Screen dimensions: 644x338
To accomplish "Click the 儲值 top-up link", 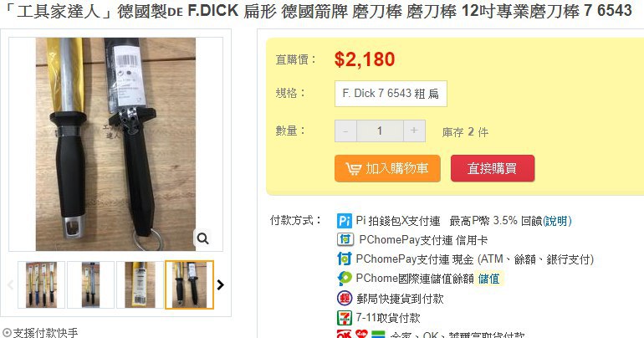I will 488,279.
